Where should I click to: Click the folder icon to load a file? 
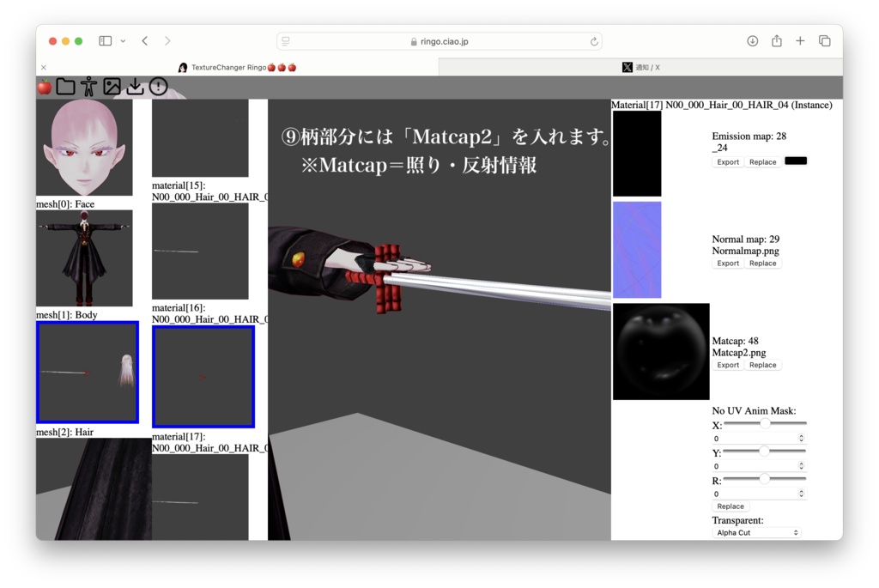pyautogui.click(x=64, y=86)
